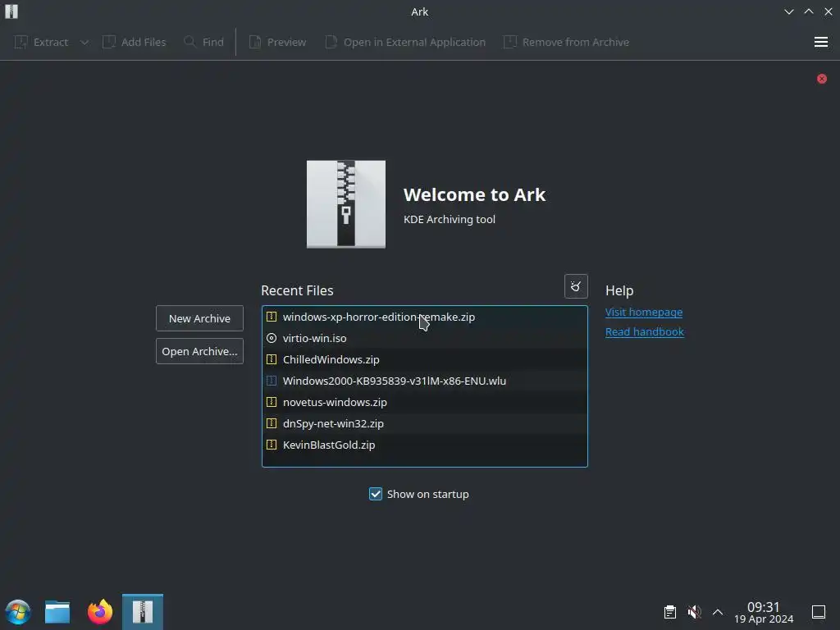Screen dimensions: 840x630
Task: Click the show desktop icon
Action: 819,612
